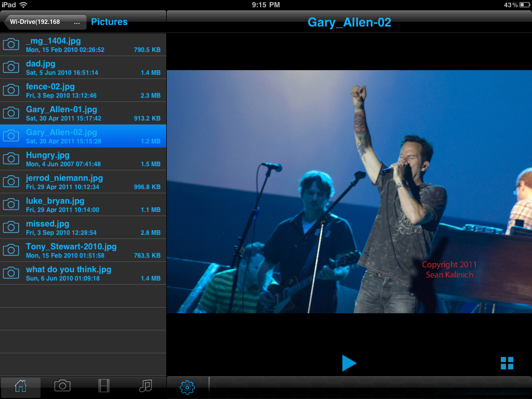Open the file luke_bryan.jpg
The height and width of the screenshot is (399, 532).
[x=83, y=205]
